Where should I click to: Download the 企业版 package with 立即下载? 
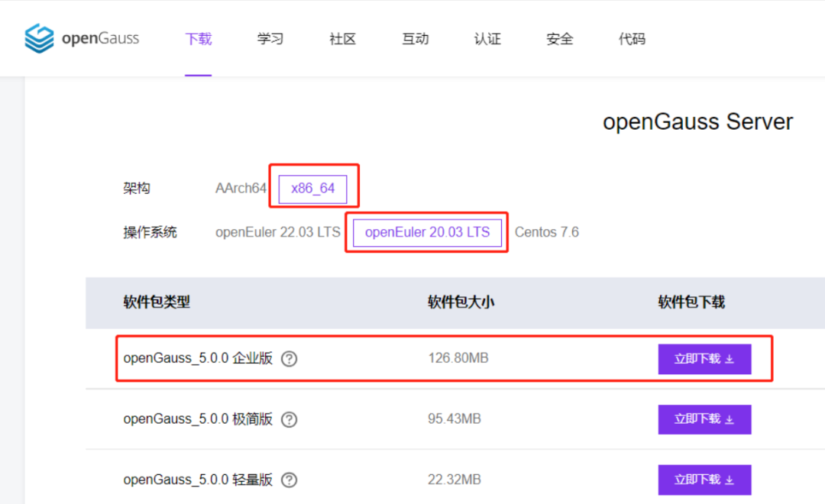[704, 360]
